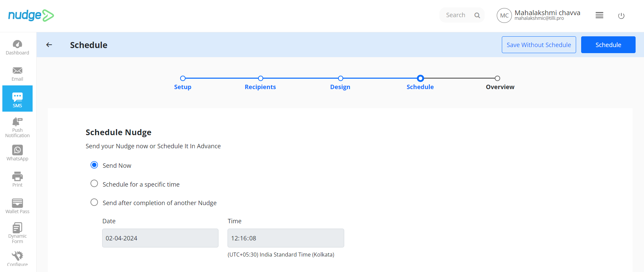Click the Date field 02-04-2024
Image resolution: width=644 pixels, height=272 pixels.
(160, 238)
